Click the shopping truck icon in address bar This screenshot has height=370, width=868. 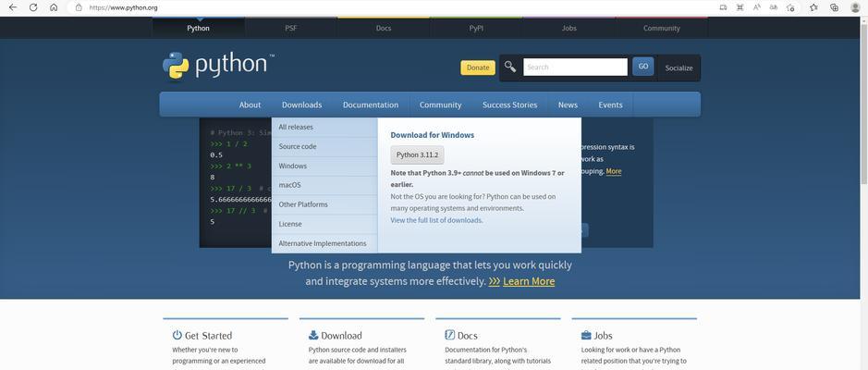pos(723,7)
